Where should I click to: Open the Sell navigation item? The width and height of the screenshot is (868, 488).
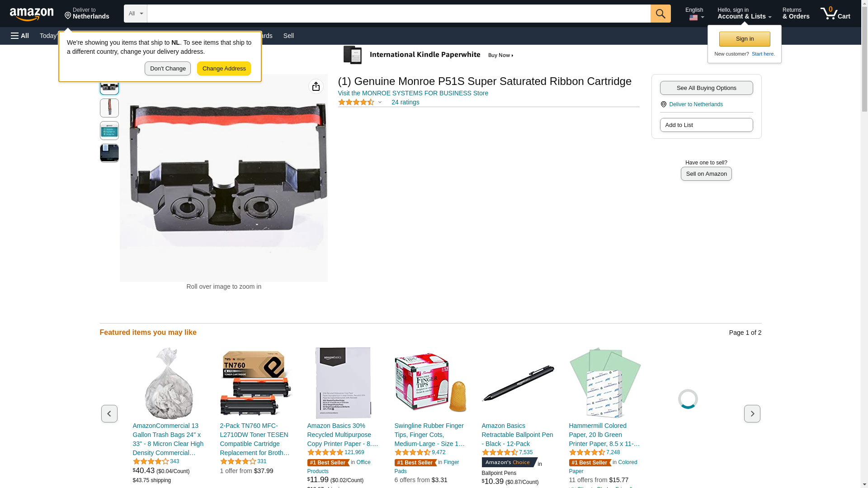tap(288, 36)
